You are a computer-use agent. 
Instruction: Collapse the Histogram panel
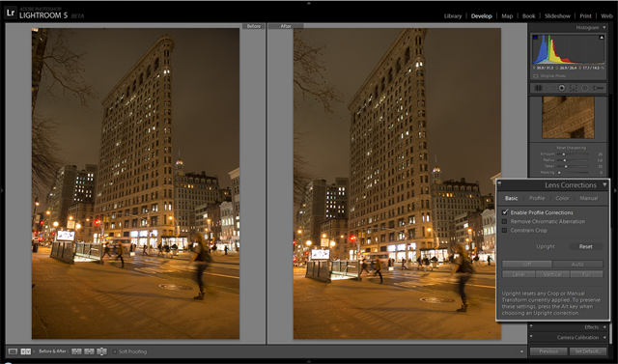pyautogui.click(x=604, y=28)
